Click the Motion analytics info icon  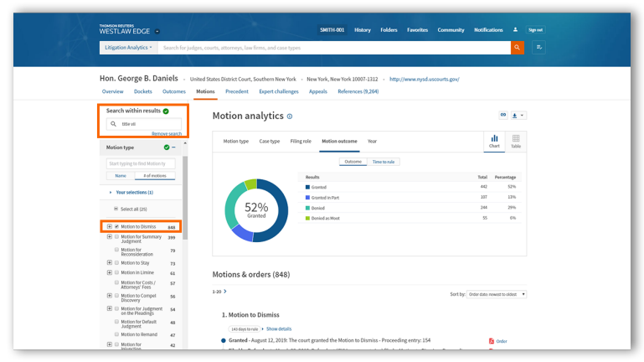[x=290, y=116]
